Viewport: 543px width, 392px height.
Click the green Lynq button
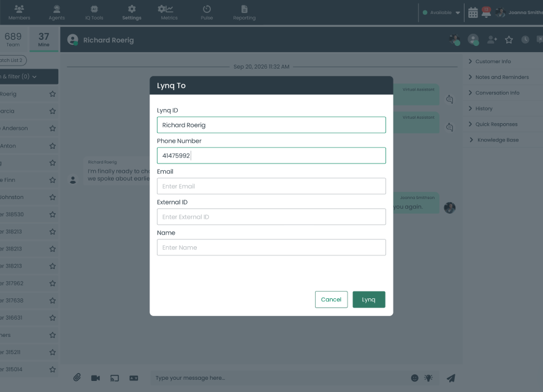point(369,300)
